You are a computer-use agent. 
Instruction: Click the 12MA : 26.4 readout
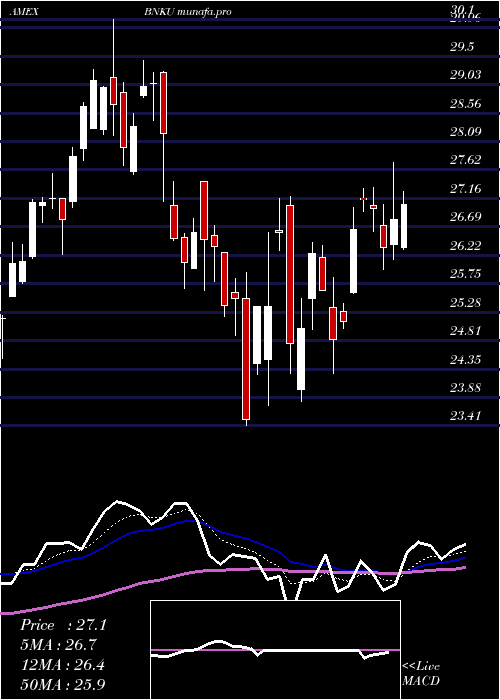pos(62,665)
